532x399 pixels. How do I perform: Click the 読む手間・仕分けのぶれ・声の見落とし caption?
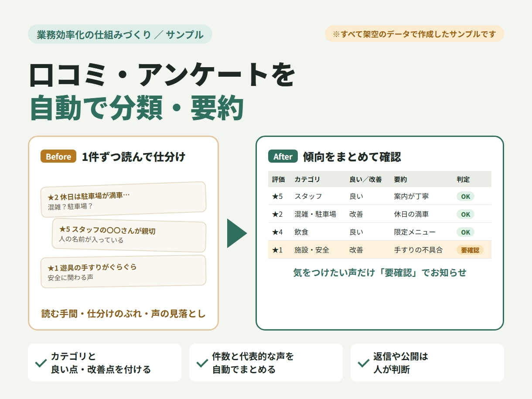coord(123,314)
